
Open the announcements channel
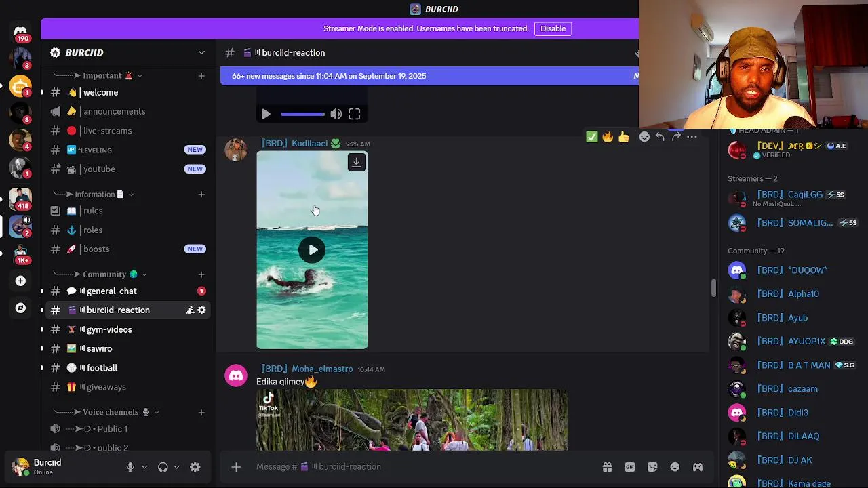tap(128, 111)
